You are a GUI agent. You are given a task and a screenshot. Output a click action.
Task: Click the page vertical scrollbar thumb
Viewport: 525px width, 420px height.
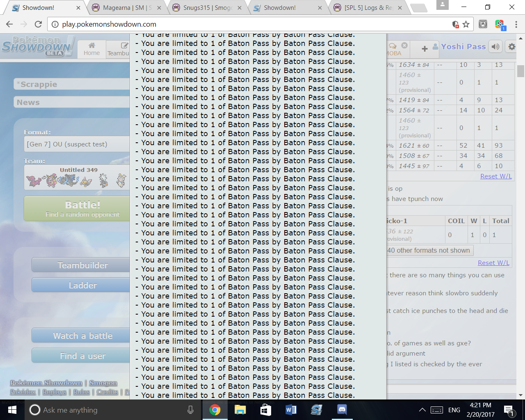pyautogui.click(x=521, y=71)
